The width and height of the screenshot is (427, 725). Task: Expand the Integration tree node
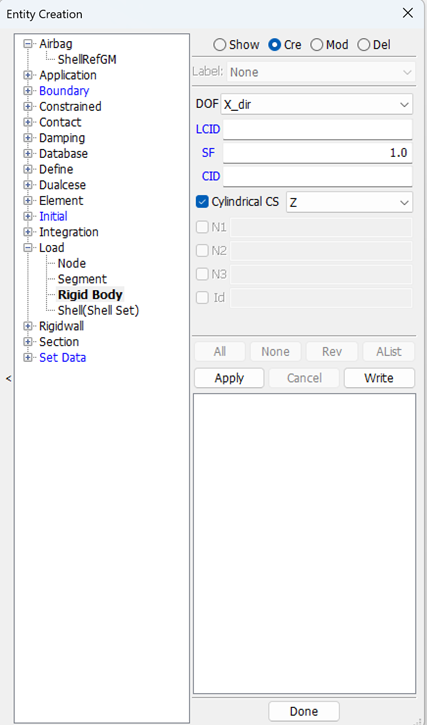pos(28,232)
